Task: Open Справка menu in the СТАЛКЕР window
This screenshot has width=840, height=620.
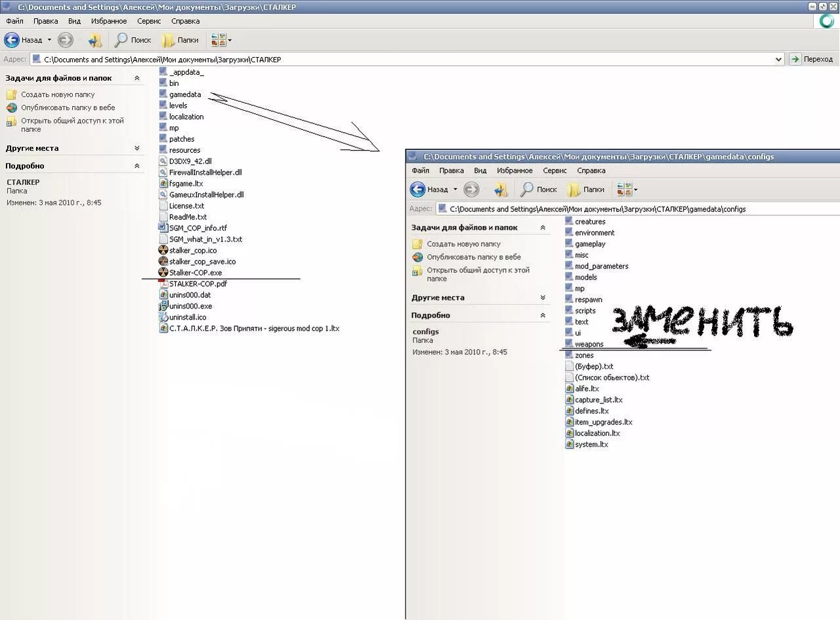Action: (x=185, y=21)
